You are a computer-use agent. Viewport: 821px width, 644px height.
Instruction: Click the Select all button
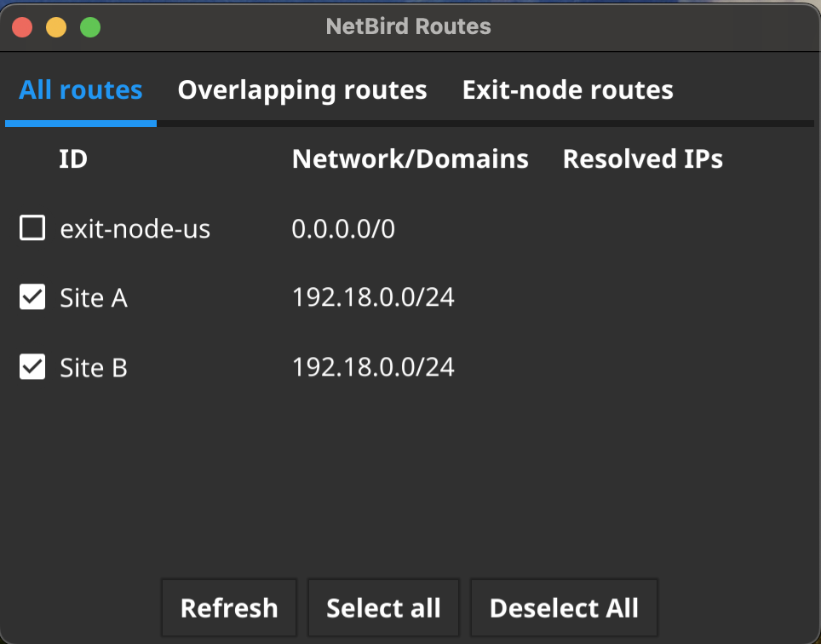[383, 607]
